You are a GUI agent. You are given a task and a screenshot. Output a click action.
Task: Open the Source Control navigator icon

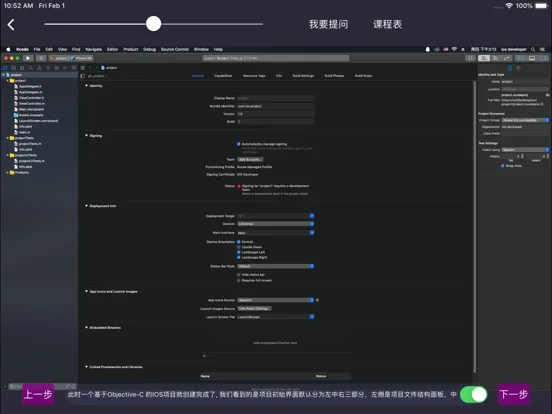coord(13,68)
